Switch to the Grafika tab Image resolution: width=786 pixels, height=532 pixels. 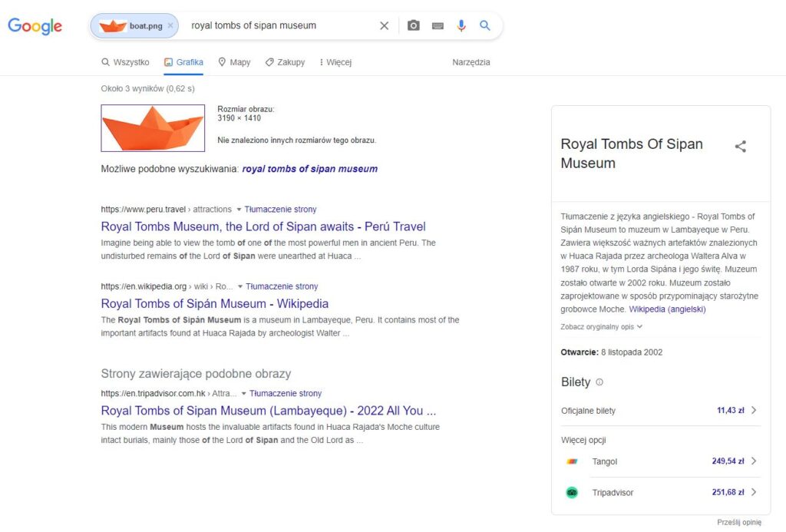point(183,62)
